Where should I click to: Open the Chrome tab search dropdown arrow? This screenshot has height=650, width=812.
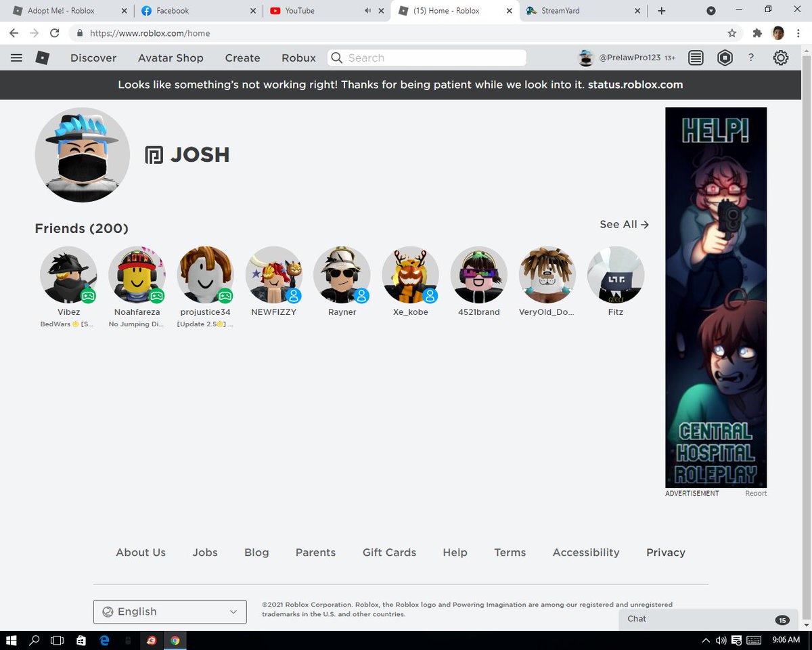pyautogui.click(x=710, y=11)
